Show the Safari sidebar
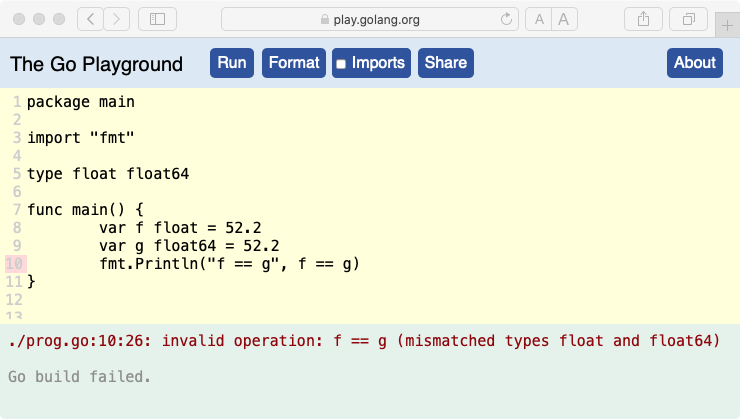This screenshot has height=419, width=740. coord(157,19)
